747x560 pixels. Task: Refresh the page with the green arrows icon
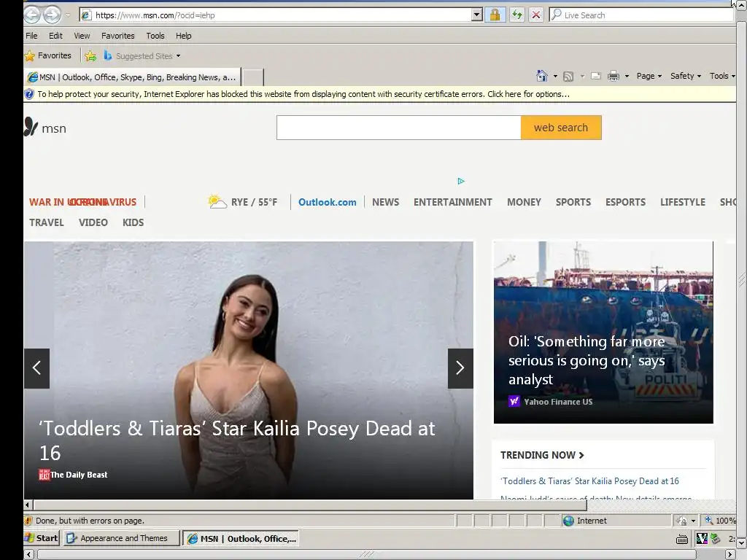[517, 15]
